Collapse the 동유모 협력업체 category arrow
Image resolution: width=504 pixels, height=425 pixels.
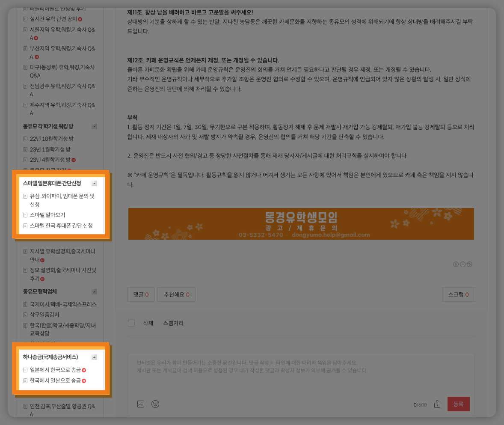click(94, 291)
